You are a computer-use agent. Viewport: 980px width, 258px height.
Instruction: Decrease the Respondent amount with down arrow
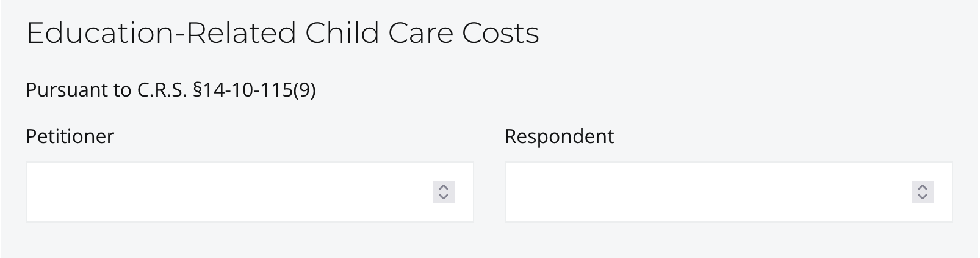point(923,197)
